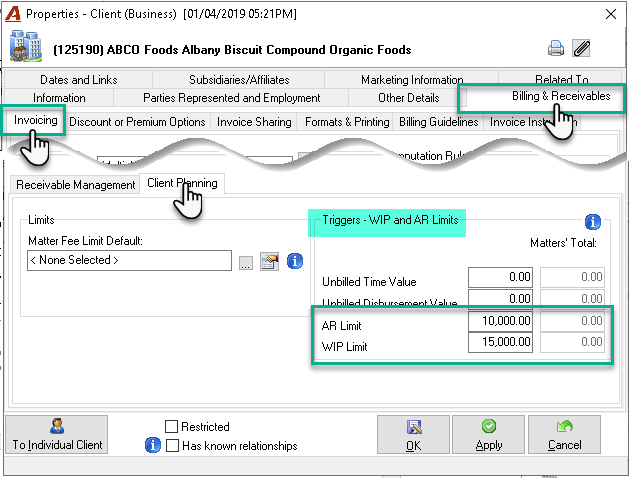
Task: Click the OK button
Action: tap(414, 434)
